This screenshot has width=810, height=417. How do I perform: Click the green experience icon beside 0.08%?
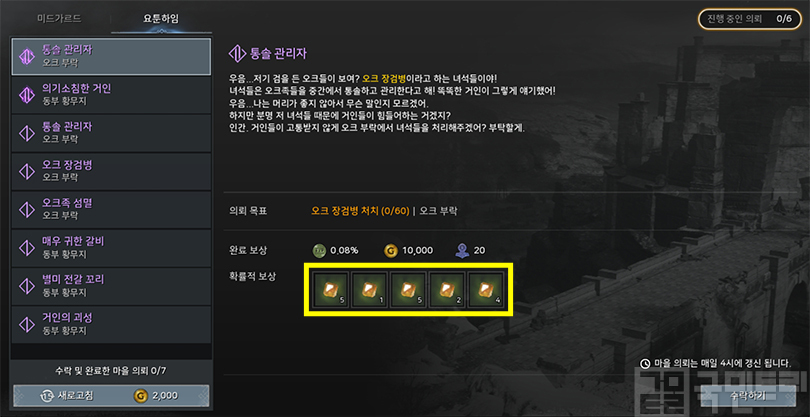pos(319,251)
